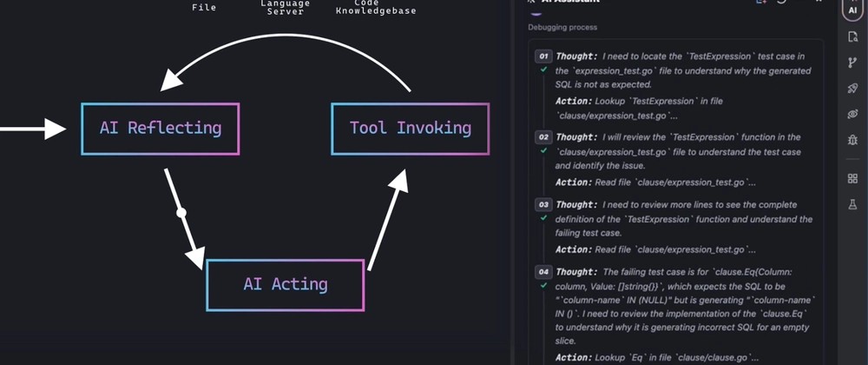The height and width of the screenshot is (365, 868).
Task: Open the git branch source control icon
Action: point(852,63)
